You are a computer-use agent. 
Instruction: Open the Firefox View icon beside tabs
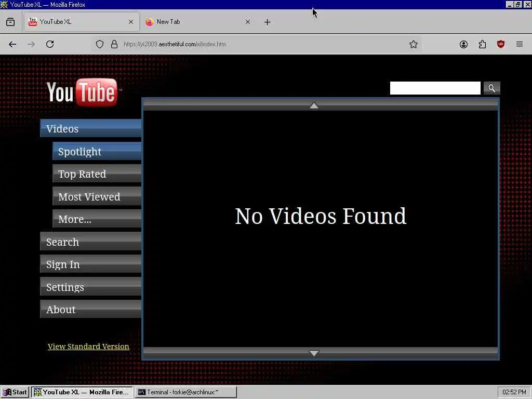[x=10, y=22]
